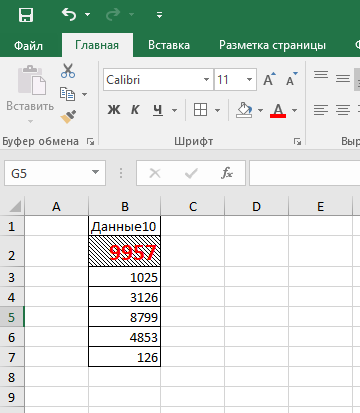The width and height of the screenshot is (360, 413).
Task: Cut selection with the scissors icon
Action: (68, 71)
